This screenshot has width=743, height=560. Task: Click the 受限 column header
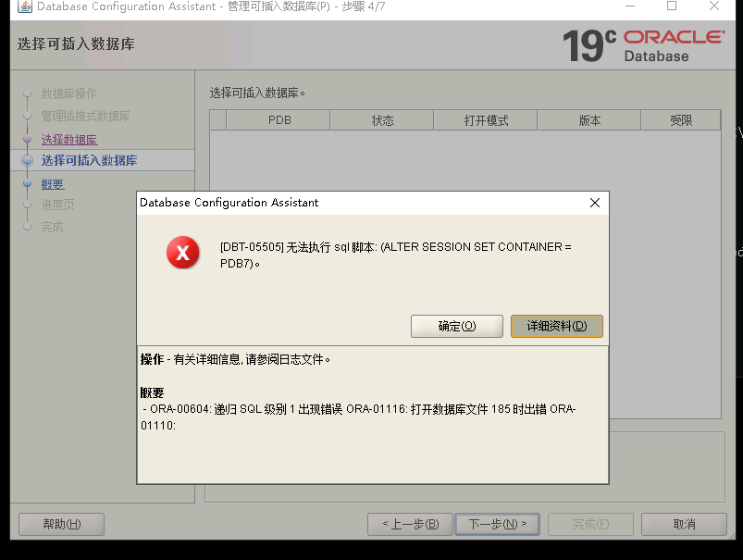681,120
